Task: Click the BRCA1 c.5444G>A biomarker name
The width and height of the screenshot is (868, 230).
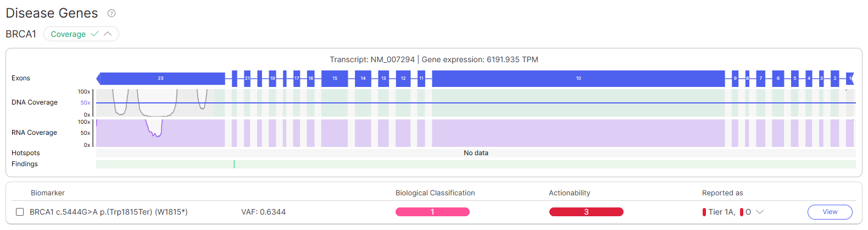Action: [109, 212]
